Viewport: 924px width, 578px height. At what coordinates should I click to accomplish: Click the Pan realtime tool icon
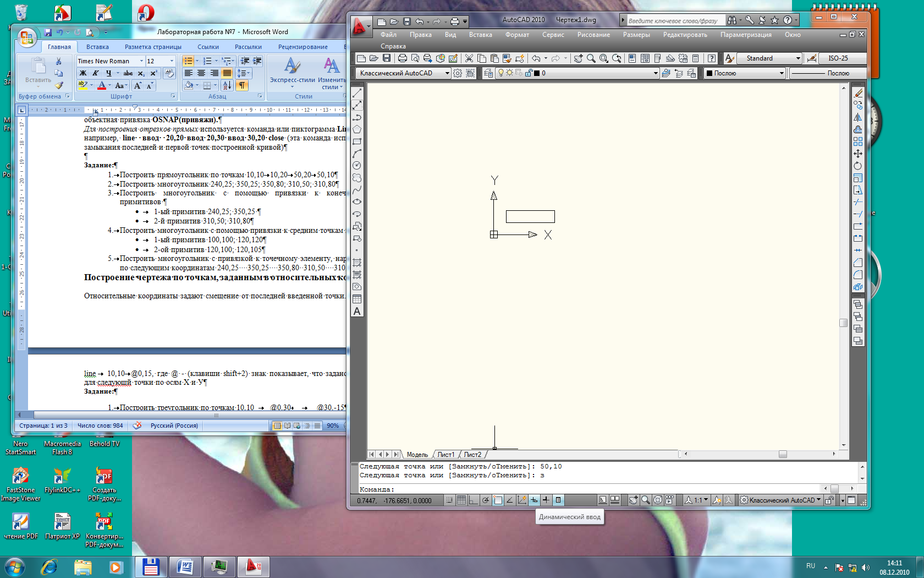click(x=578, y=58)
